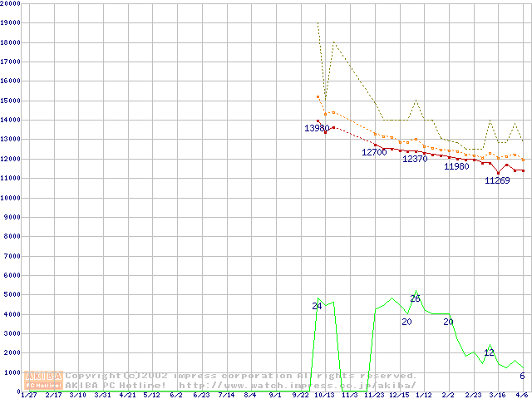The width and height of the screenshot is (532, 399).
Task: Click the 12700 price data label
Action: point(374,152)
